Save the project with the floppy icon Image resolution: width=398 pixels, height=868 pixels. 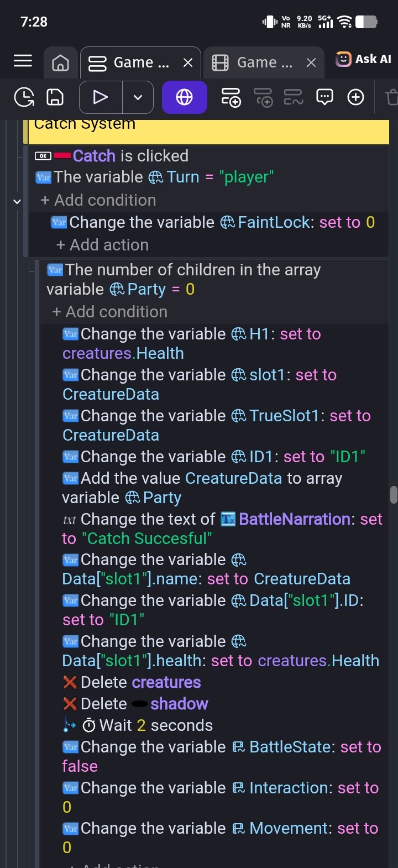(55, 97)
